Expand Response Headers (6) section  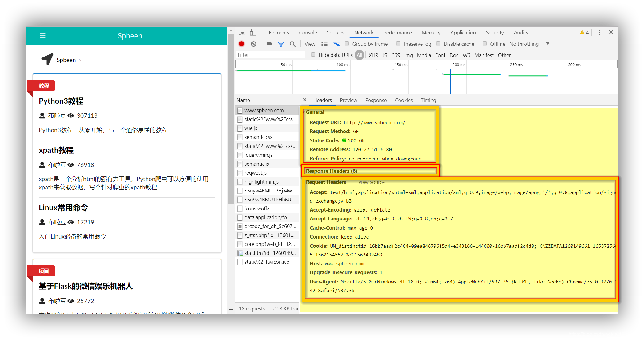331,171
